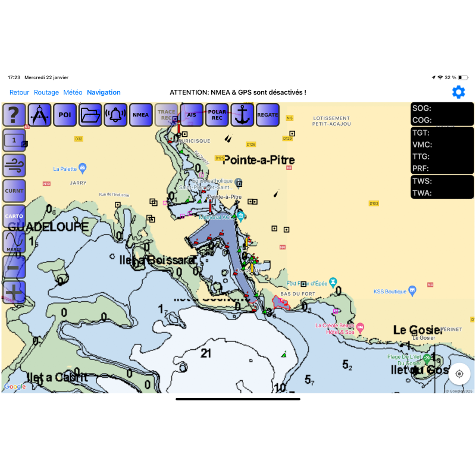Viewport: 476px width, 476px height.
Task: Zoom in with the plus button
Action: [x=14, y=292]
